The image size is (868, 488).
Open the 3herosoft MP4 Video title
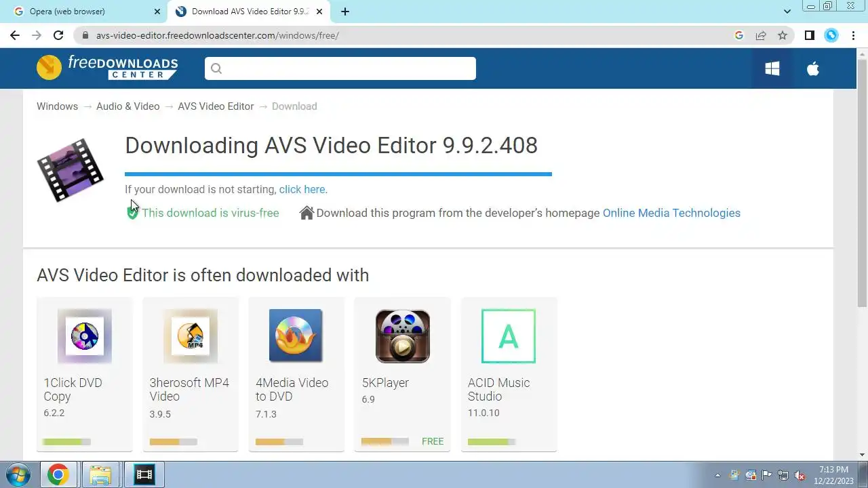(x=189, y=390)
